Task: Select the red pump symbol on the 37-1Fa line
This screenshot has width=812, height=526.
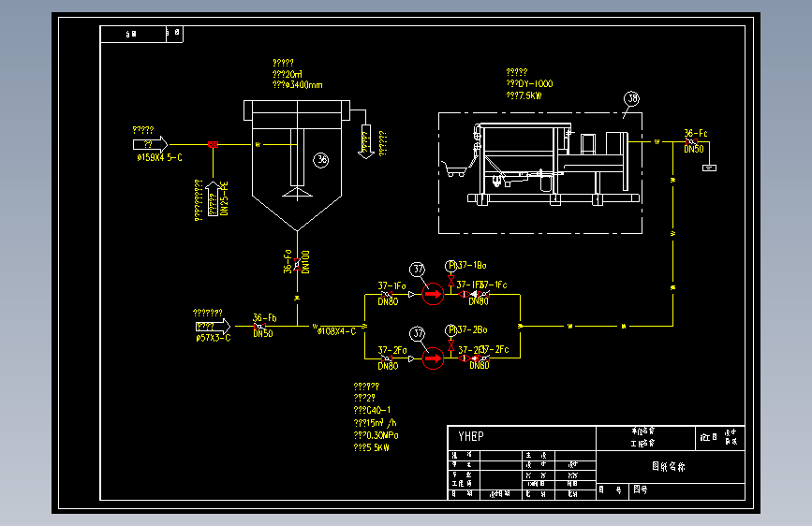Action: click(433, 294)
